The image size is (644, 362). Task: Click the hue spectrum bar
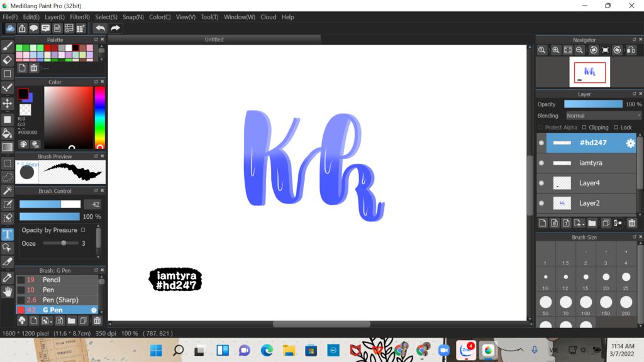[x=100, y=118]
